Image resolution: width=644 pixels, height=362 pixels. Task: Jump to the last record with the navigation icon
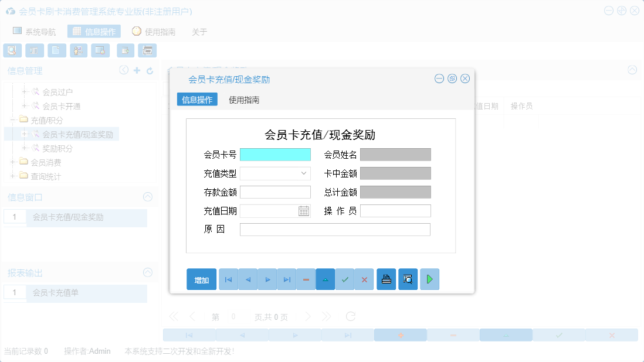pos(286,279)
